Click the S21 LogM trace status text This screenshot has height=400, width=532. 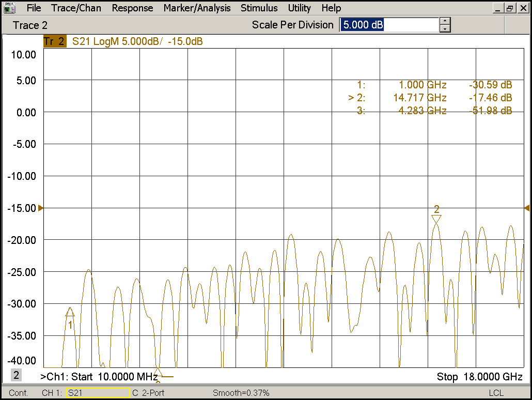pyautogui.click(x=137, y=41)
